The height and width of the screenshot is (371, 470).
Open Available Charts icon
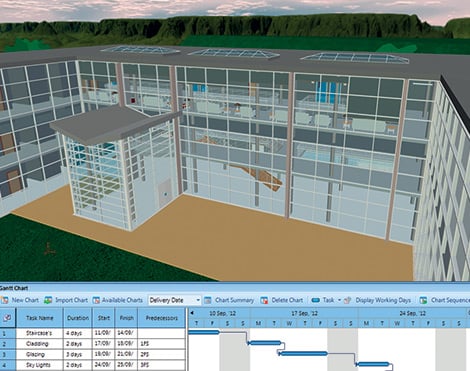96,300
